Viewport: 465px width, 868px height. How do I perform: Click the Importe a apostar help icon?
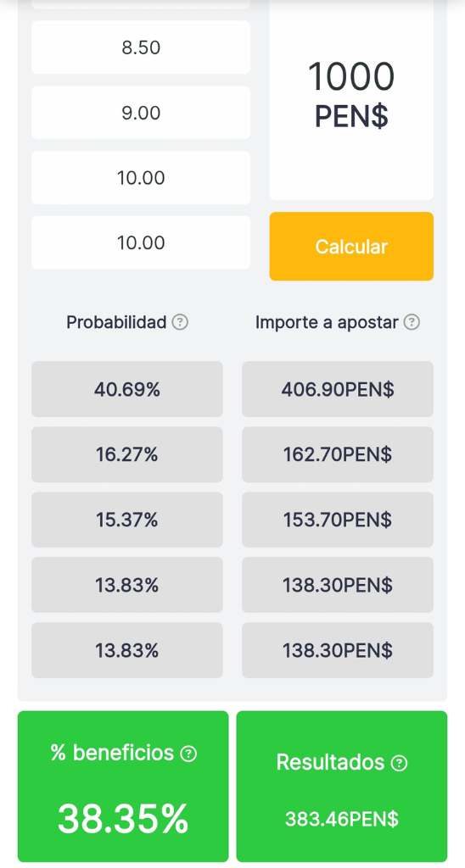click(412, 322)
